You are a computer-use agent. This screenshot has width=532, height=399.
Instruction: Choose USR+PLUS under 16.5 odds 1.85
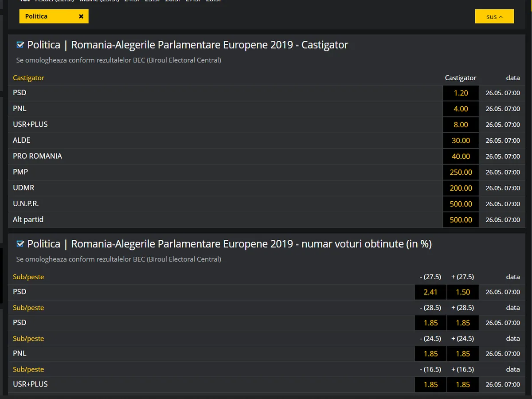[430, 385]
